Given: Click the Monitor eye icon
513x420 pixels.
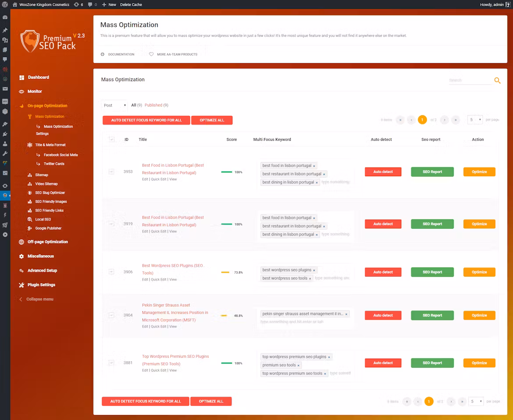Looking at the screenshot, I should (21, 92).
